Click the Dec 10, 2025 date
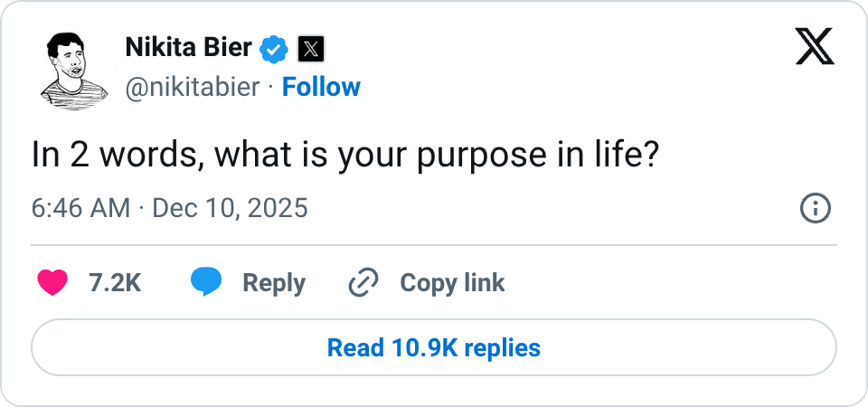Viewport: 868px width, 407px height. coord(230,209)
